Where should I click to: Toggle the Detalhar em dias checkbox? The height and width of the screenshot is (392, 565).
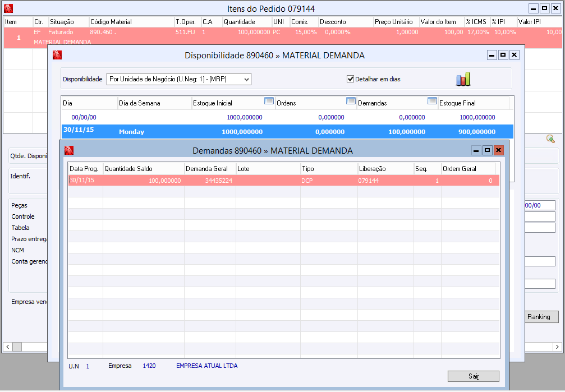tap(350, 79)
